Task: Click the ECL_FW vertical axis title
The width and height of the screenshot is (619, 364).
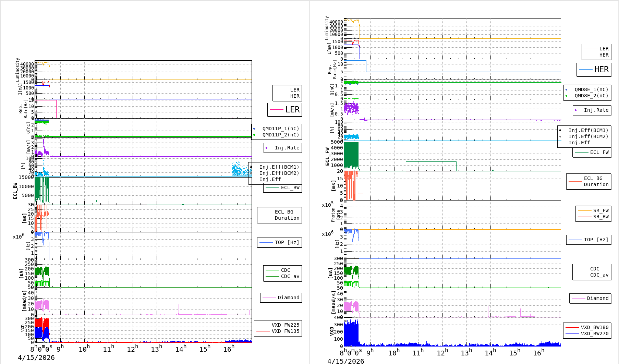Action: [x=327, y=157]
